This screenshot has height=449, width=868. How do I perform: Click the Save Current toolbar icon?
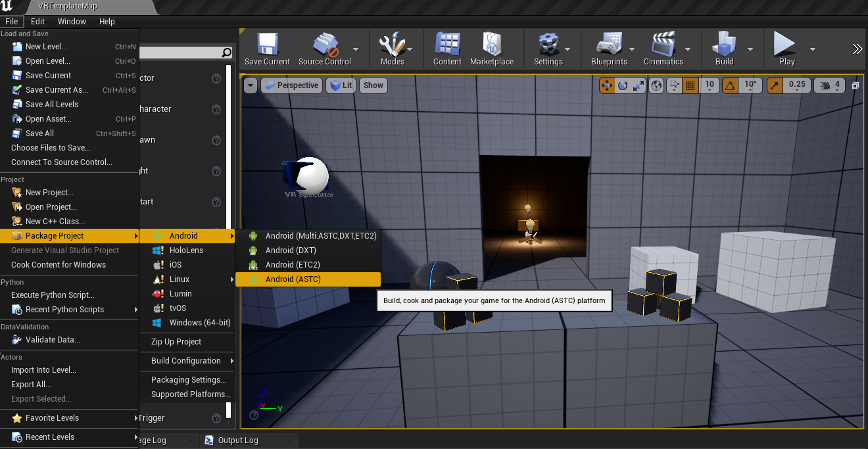tap(267, 49)
